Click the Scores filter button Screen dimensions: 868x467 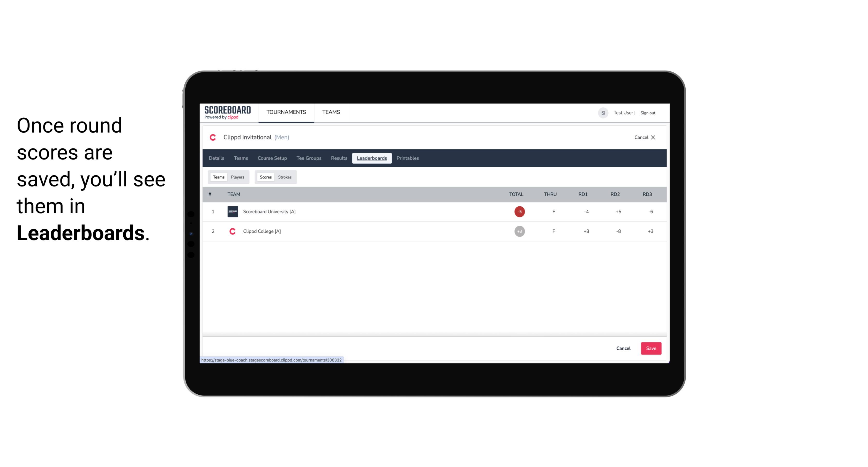[x=265, y=177]
